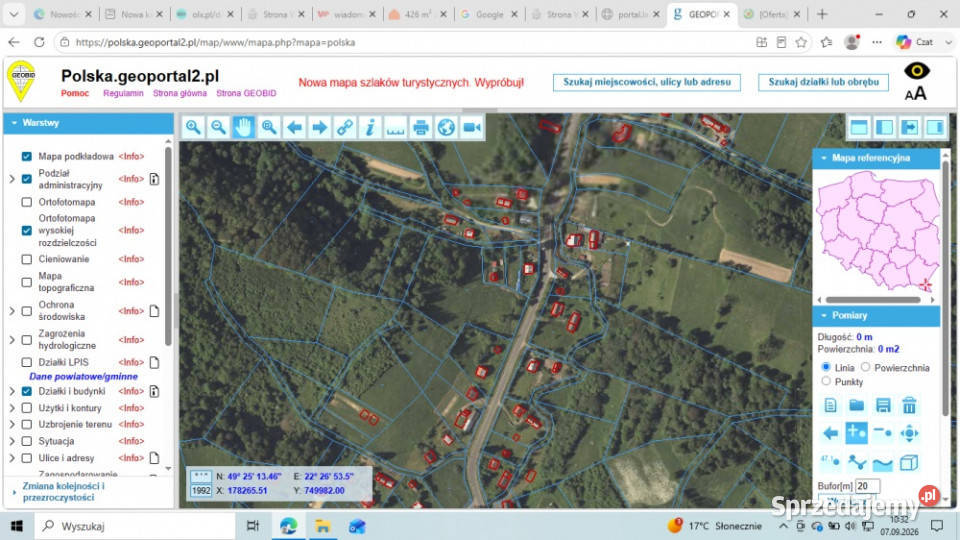
Task: Collapse the Mapa referencyjna panel
Action: click(876, 158)
